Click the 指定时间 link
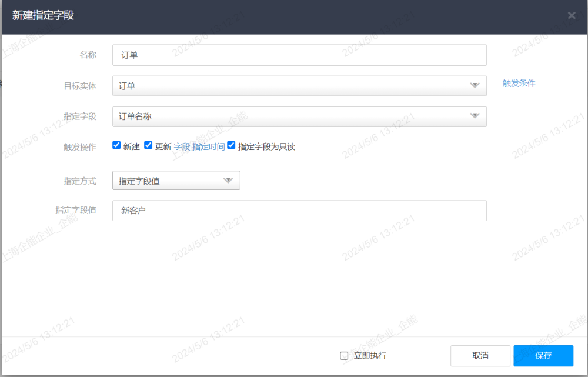The width and height of the screenshot is (588, 377). click(209, 146)
